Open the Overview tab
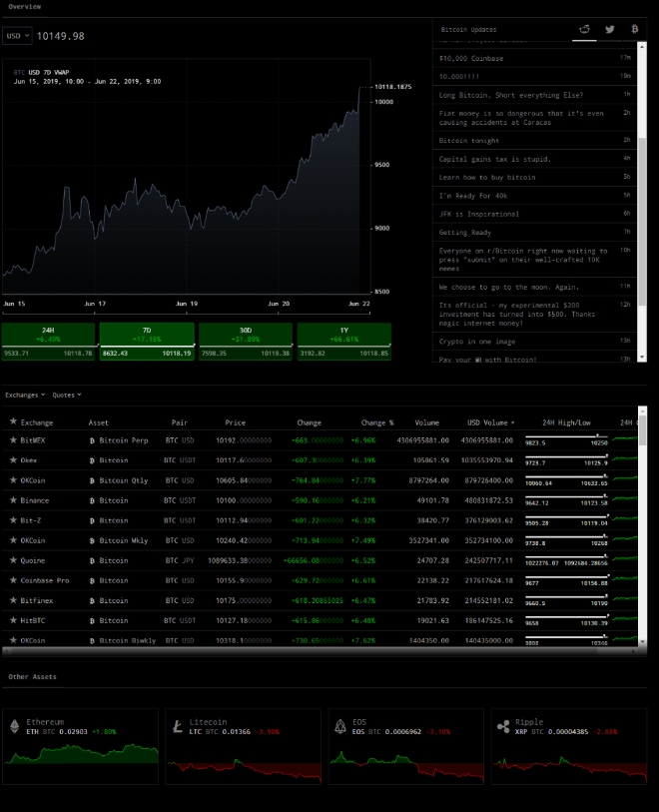The height and width of the screenshot is (812, 659). 24,7
